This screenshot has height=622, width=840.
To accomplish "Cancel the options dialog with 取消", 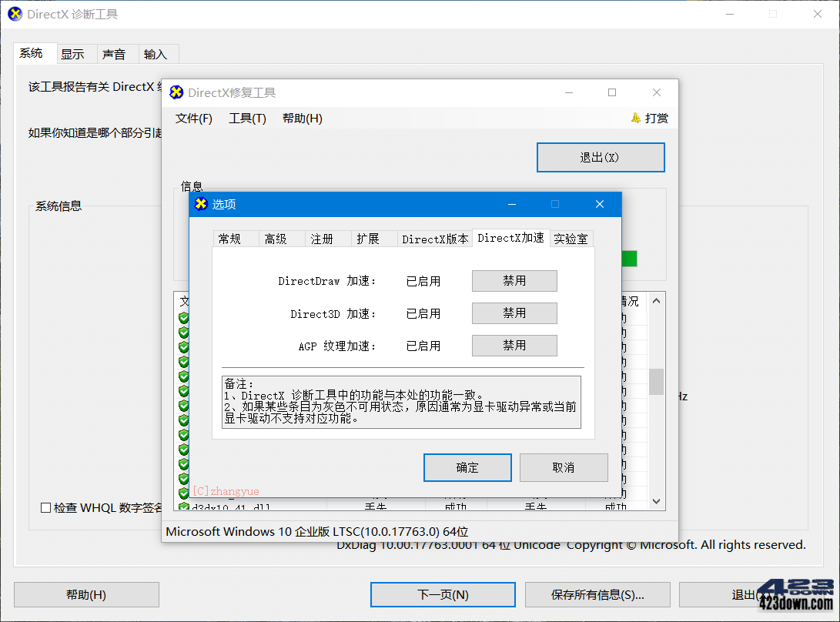I will [x=563, y=467].
